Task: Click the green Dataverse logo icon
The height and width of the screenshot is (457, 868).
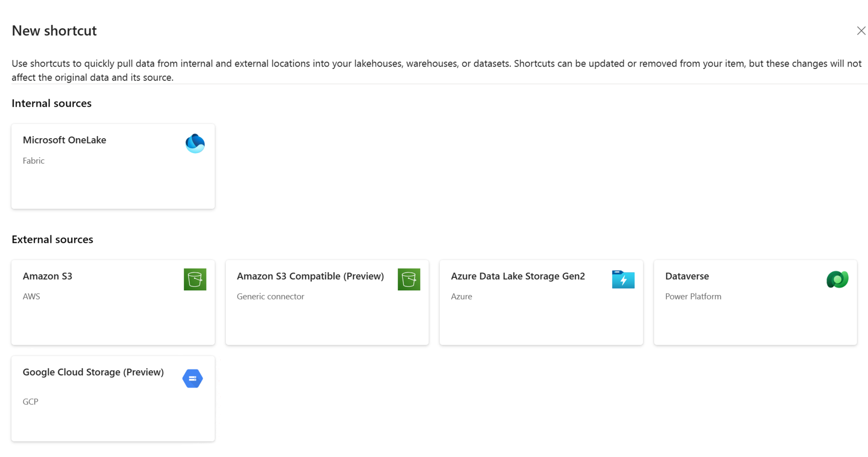Action: (837, 279)
